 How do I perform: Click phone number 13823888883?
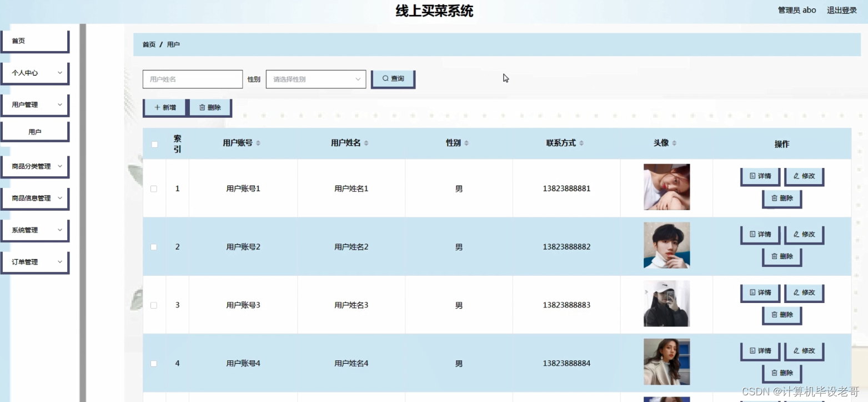[x=566, y=305]
